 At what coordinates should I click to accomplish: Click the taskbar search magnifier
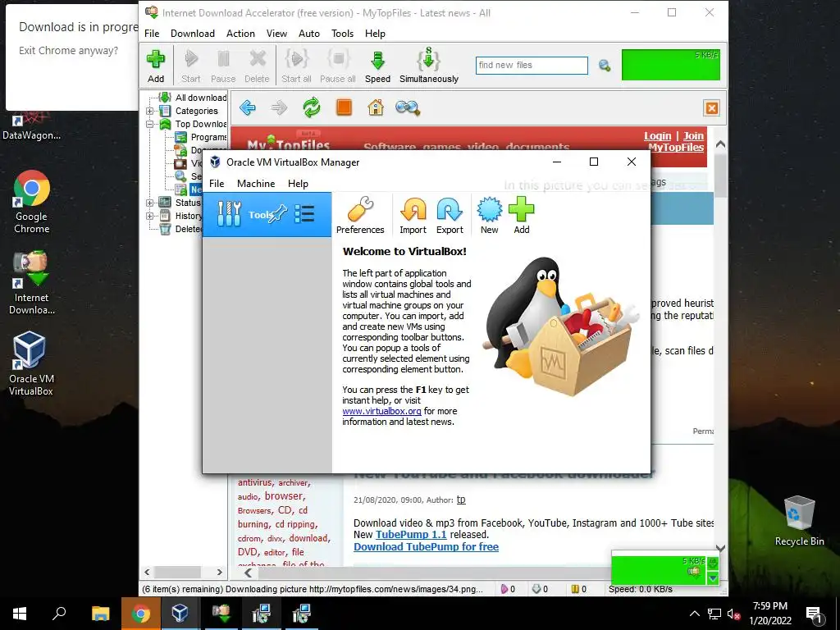click(59, 614)
